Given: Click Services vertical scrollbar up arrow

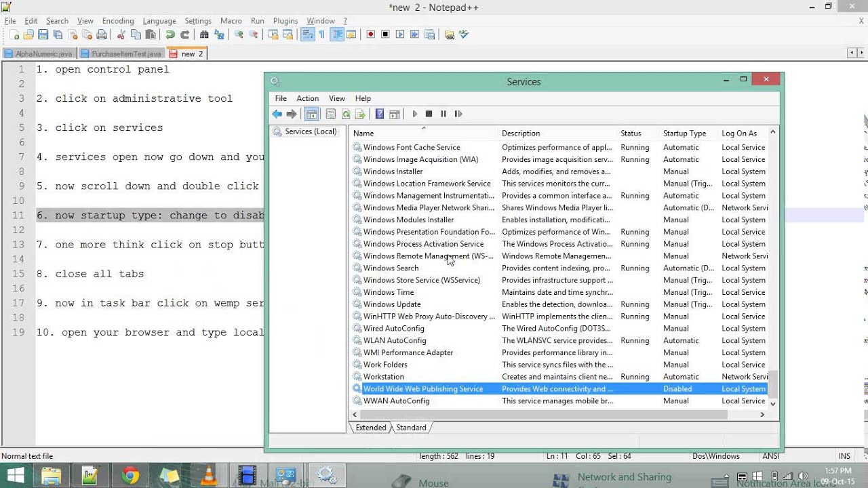Looking at the screenshot, I should pyautogui.click(x=773, y=132).
